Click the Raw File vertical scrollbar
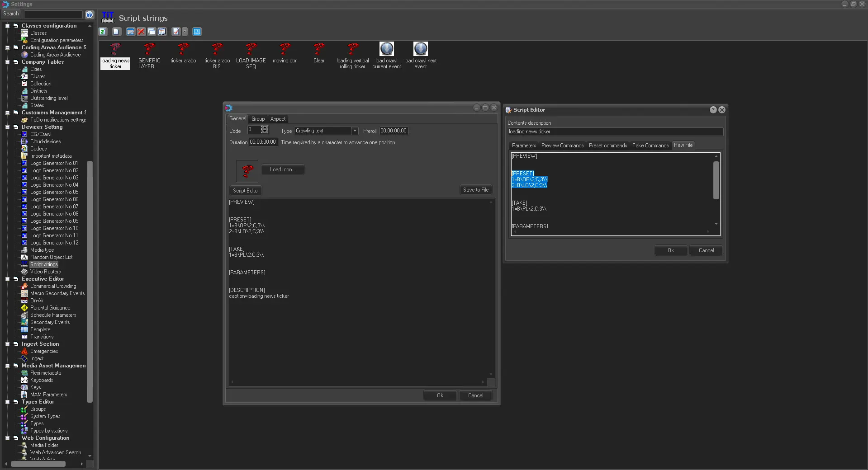Screen dimensions: 868x470 [716, 181]
